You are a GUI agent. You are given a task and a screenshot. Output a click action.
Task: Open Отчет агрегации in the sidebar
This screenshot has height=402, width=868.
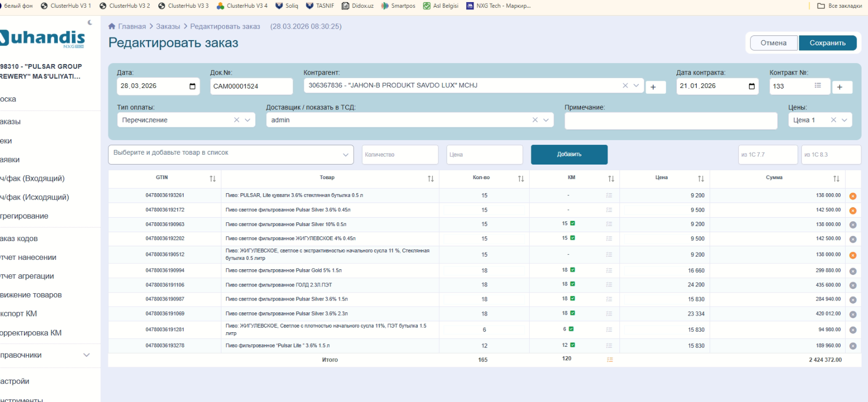click(x=27, y=276)
